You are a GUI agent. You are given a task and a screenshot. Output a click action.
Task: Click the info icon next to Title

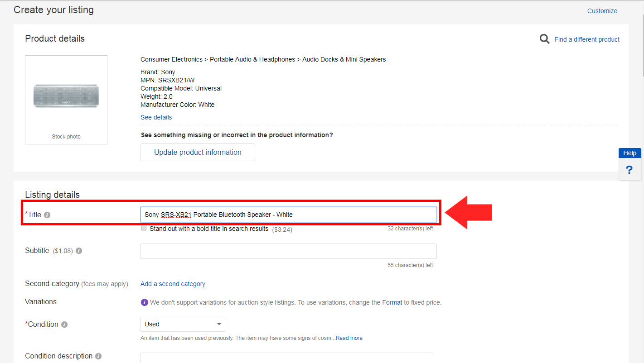(x=47, y=215)
